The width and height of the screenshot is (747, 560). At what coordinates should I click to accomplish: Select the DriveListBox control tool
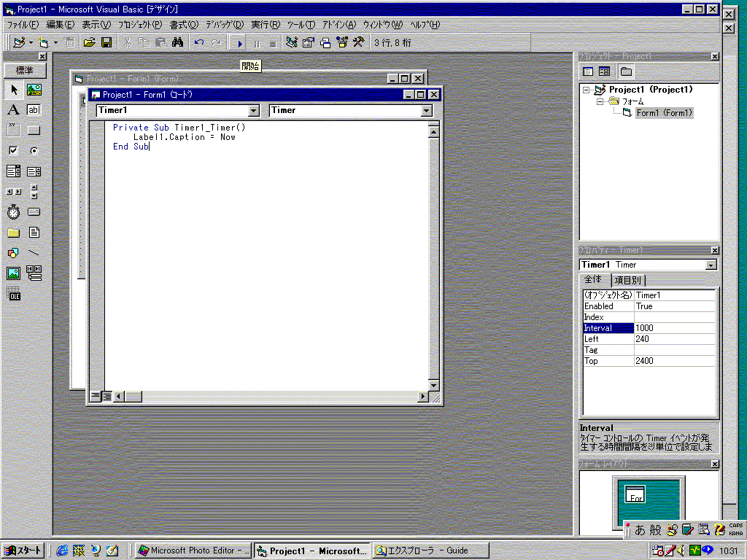click(34, 212)
